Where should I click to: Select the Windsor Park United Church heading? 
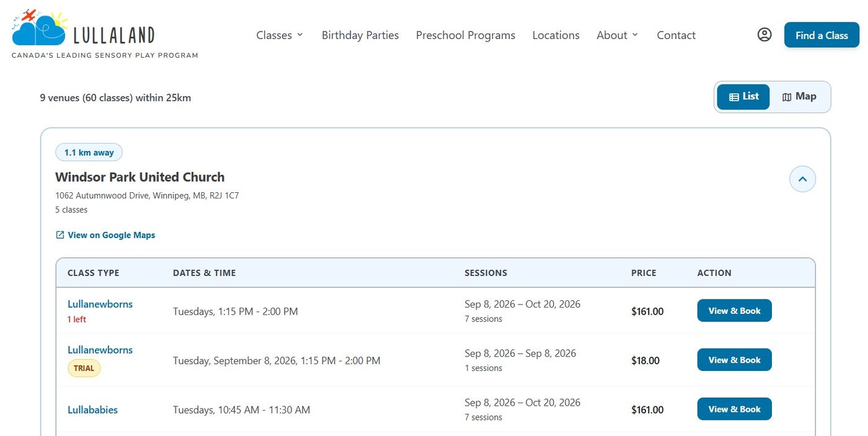(x=140, y=177)
